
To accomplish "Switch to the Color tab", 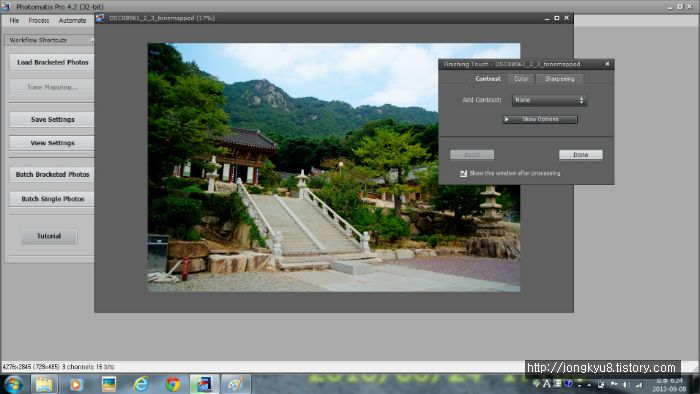I will pyautogui.click(x=521, y=79).
